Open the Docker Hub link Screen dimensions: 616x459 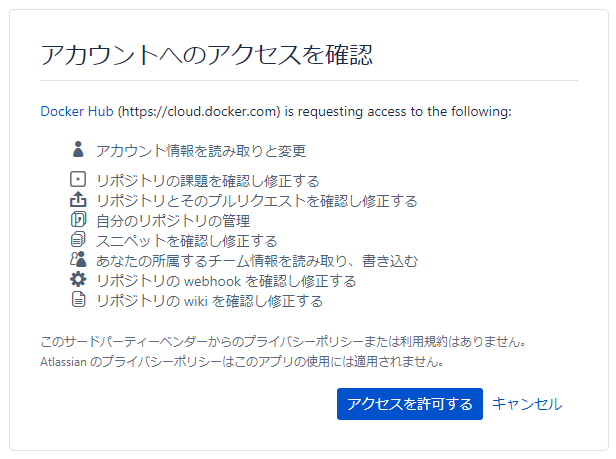[x=77, y=111]
